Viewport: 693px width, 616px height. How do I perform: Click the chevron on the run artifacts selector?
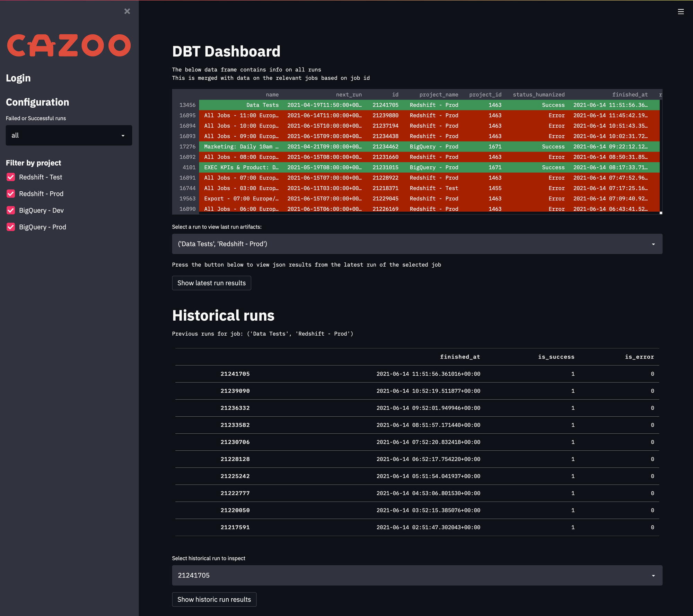653,244
